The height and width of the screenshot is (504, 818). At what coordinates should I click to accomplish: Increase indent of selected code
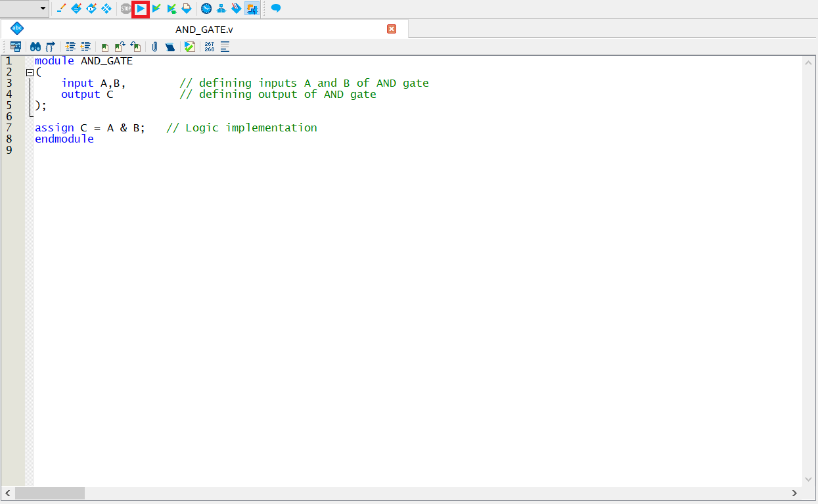pyautogui.click(x=71, y=47)
